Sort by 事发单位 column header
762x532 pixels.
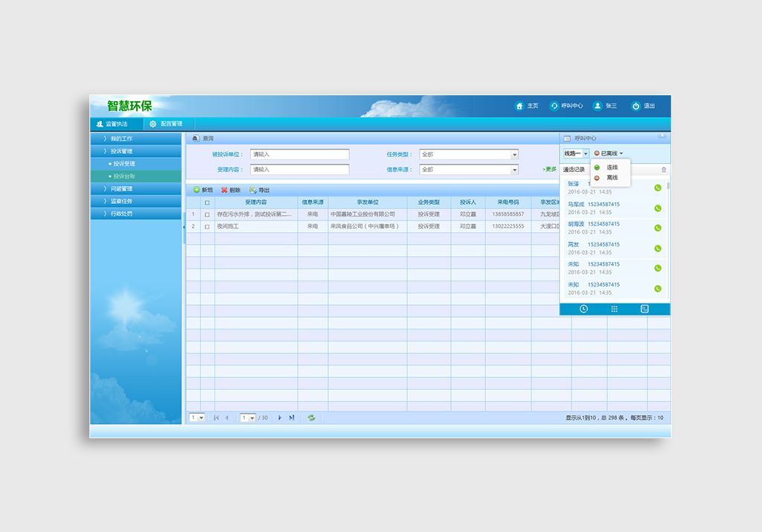pos(368,202)
